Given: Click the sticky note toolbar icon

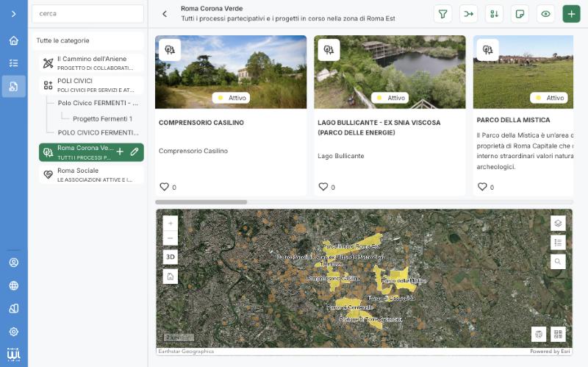Looking at the screenshot, I should coord(520,14).
